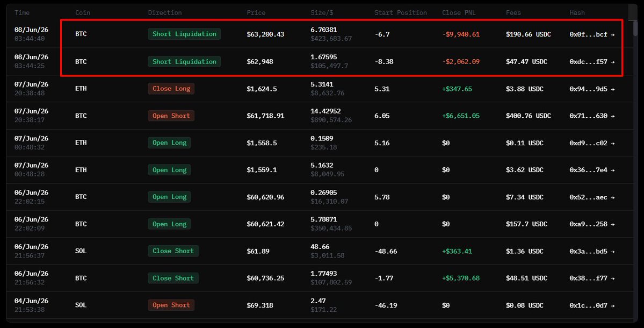
Task: Click the 6.70381 size value
Action: click(x=324, y=30)
